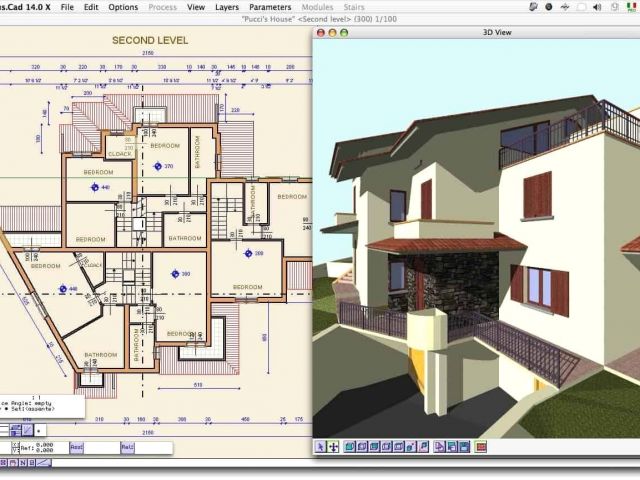Image resolution: width=640 pixels, height=480 pixels.
Task: Open the Options menu
Action: (x=123, y=7)
